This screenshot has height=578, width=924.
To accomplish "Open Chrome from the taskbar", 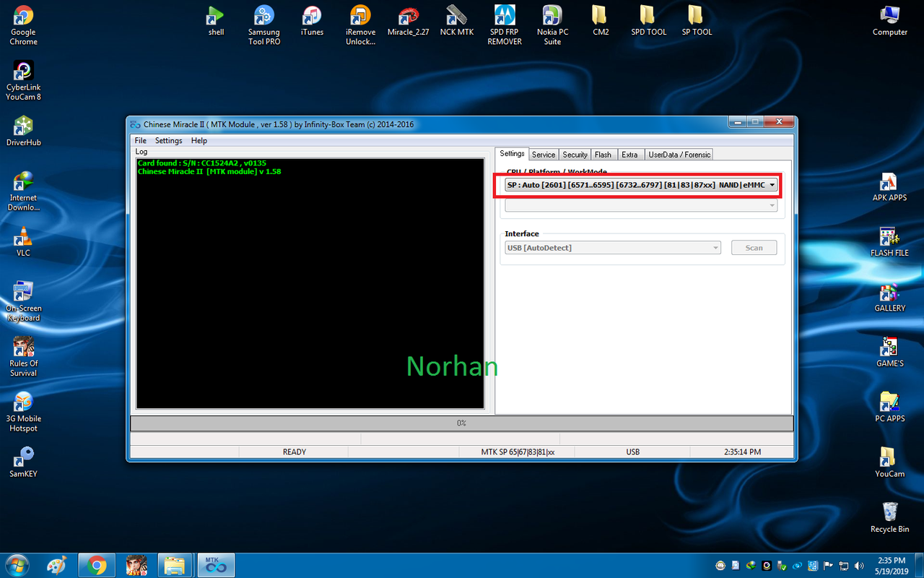I will click(97, 565).
